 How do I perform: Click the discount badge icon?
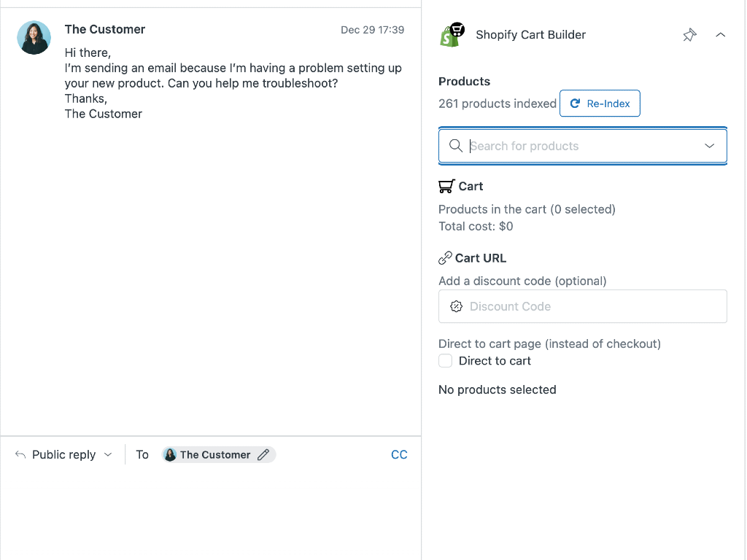tap(457, 306)
